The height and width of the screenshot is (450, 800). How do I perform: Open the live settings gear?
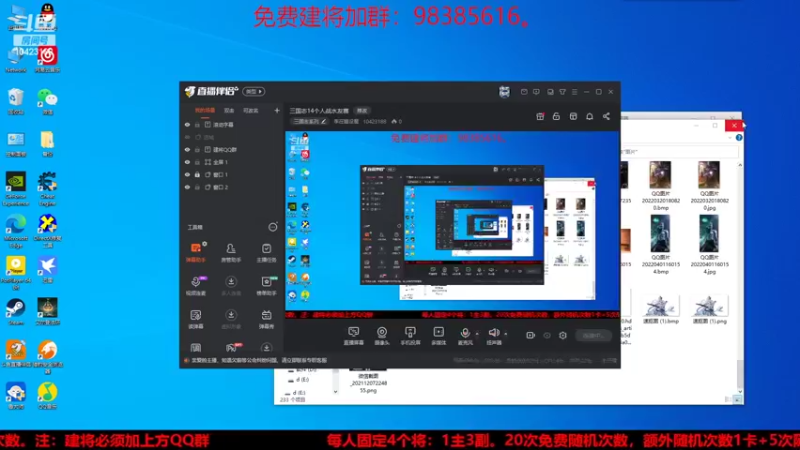pos(563,335)
